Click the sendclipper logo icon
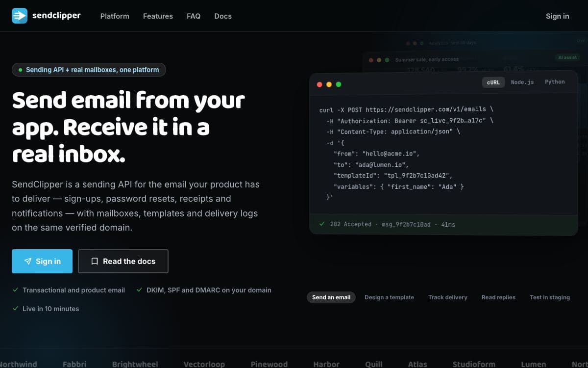This screenshot has width=588, height=368. (x=20, y=16)
